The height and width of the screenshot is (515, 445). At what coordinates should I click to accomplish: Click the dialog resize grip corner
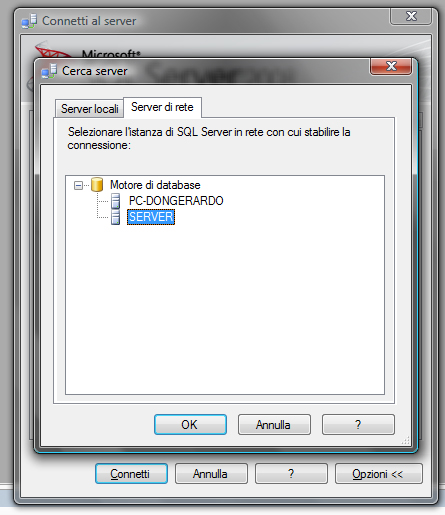click(x=406, y=440)
